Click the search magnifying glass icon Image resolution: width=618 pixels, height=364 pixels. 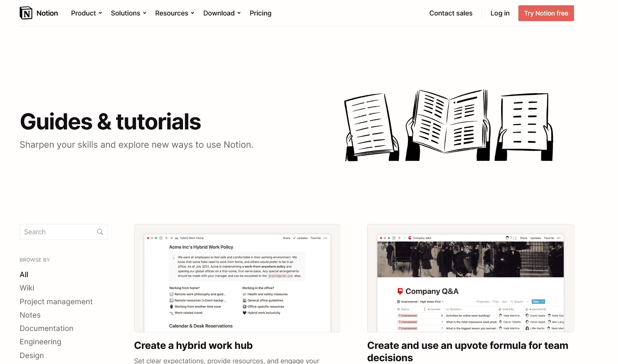pyautogui.click(x=100, y=232)
